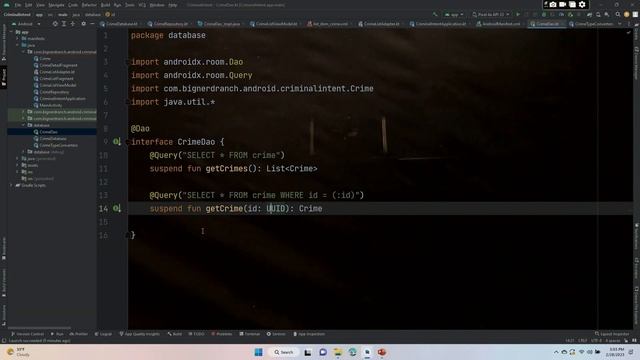Open the Navigate menu
This screenshot has height=360, width=640.
[56, 5]
